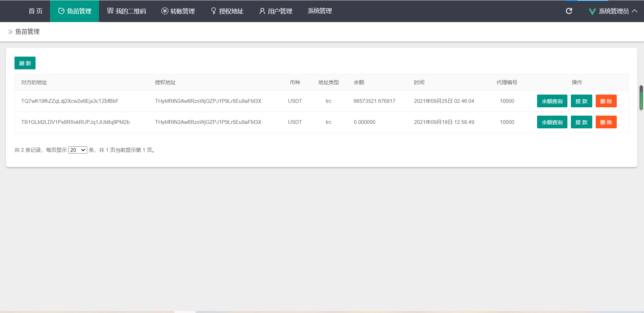Click the vertical scrollbar on the right edge
The image size is (644, 313).
(641, 98)
